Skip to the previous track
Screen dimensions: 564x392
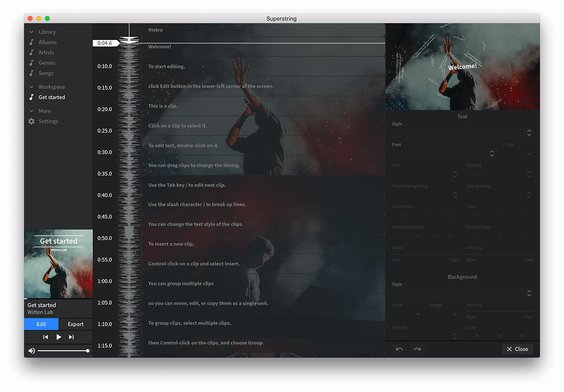46,337
